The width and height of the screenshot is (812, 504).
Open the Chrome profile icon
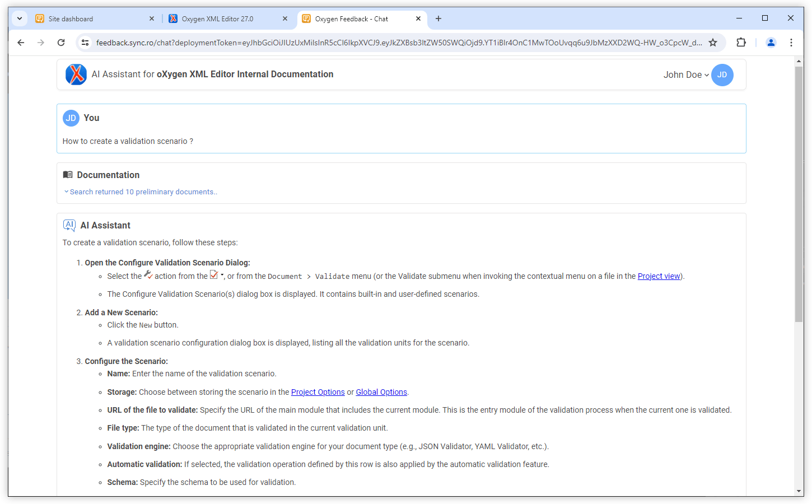point(771,43)
